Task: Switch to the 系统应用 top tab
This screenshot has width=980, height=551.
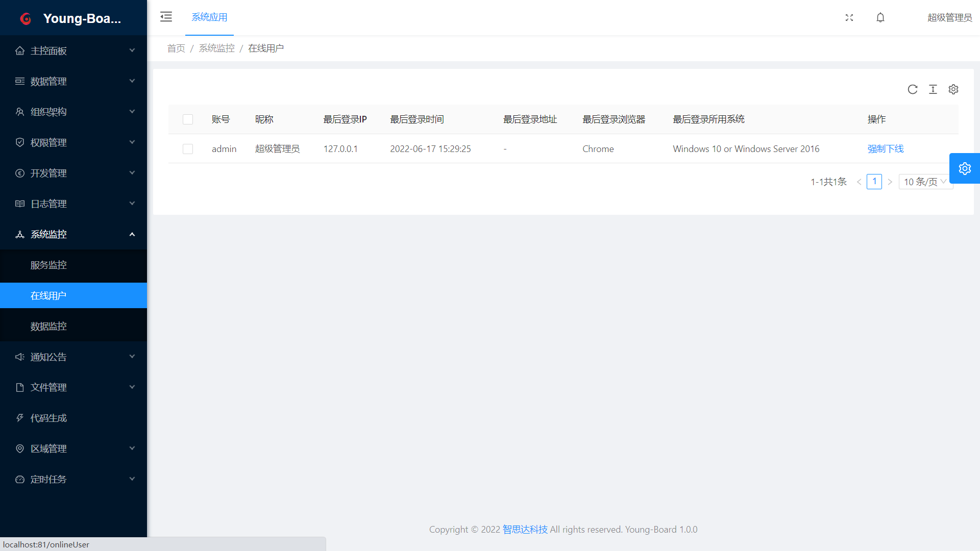Action: 209,17
